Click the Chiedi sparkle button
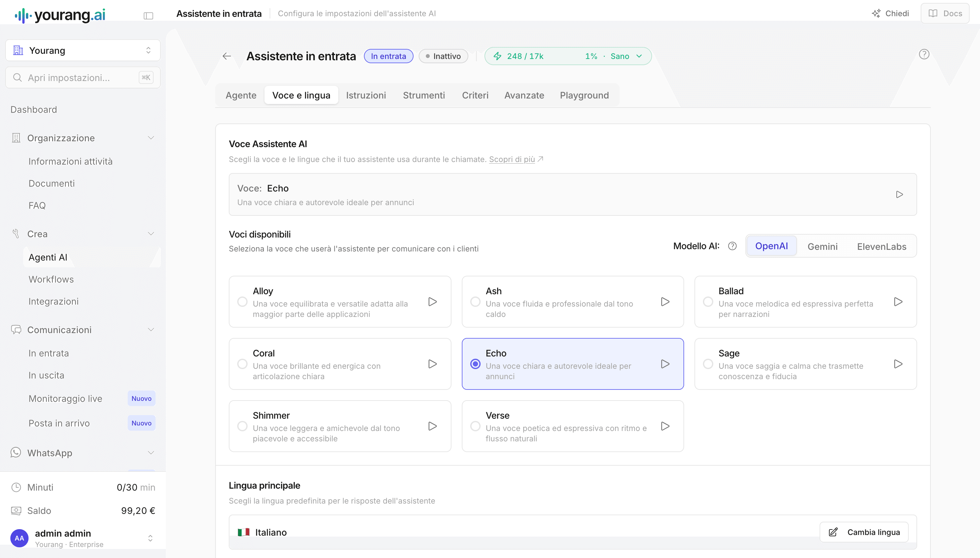The height and width of the screenshot is (558, 980). click(x=890, y=13)
